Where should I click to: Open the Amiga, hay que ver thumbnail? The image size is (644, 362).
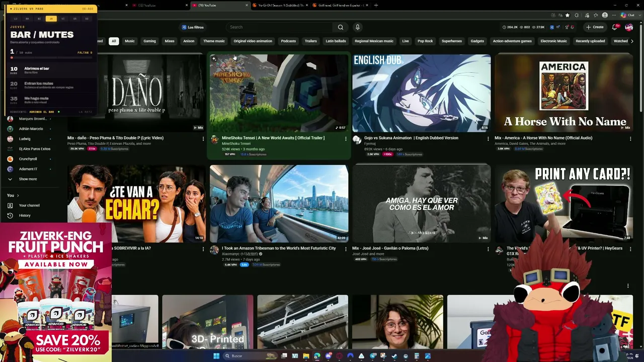(x=422, y=204)
